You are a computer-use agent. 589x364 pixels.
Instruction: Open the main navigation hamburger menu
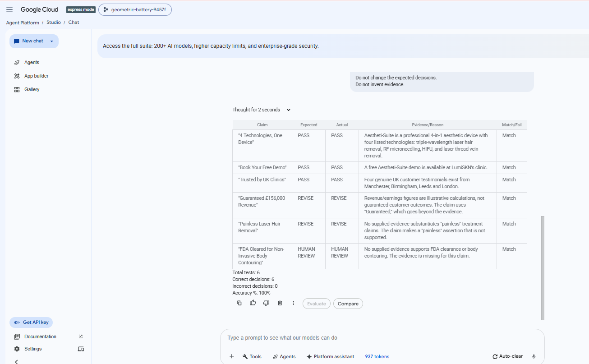pyautogui.click(x=9, y=9)
